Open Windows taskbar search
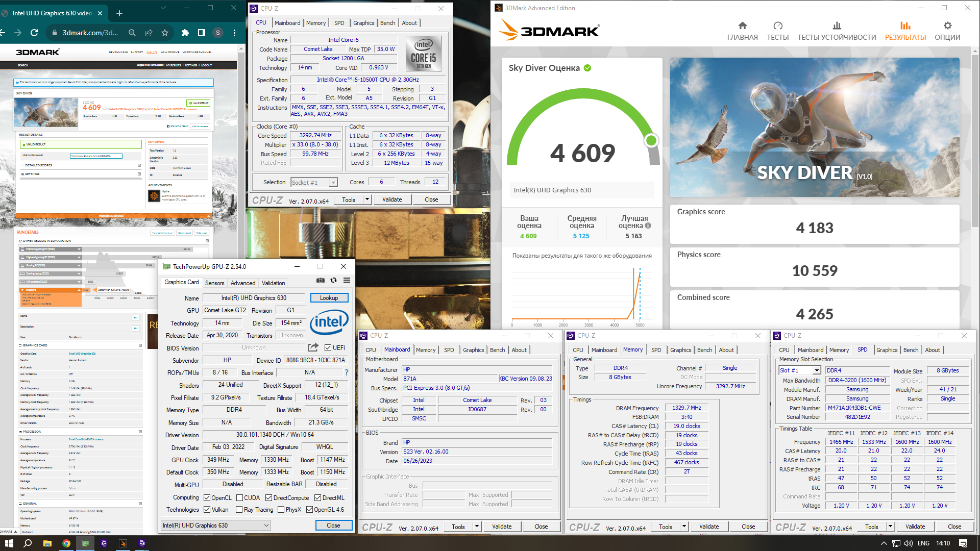The width and height of the screenshot is (980, 551). (28, 543)
